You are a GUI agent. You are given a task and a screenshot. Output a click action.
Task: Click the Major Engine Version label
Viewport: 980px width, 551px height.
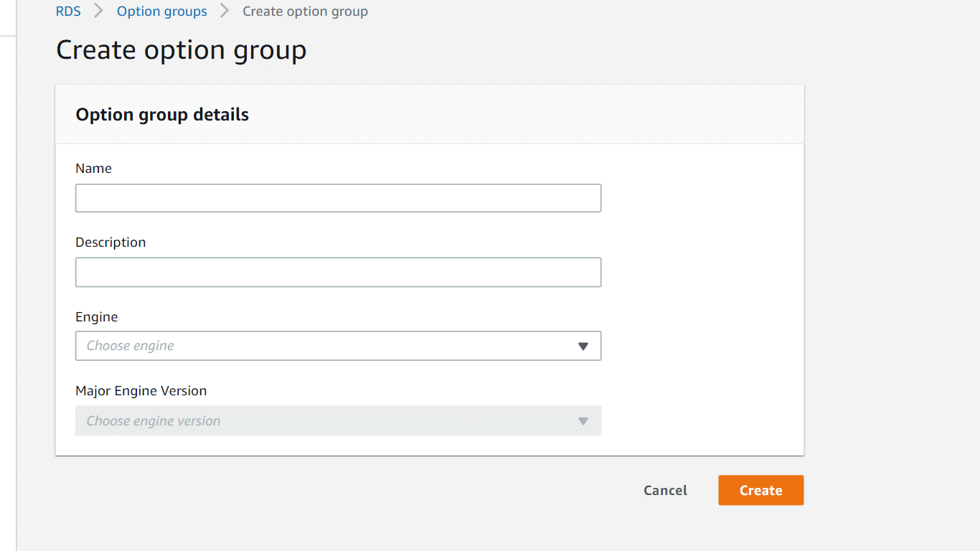(141, 391)
